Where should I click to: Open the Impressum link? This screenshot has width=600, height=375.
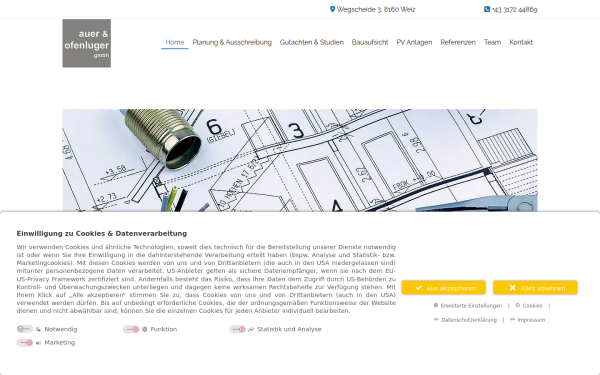pyautogui.click(x=531, y=320)
